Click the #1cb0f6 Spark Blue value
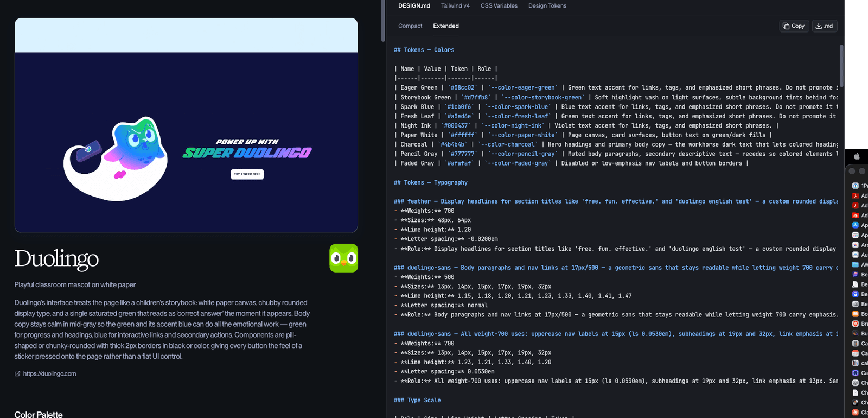 (x=459, y=107)
